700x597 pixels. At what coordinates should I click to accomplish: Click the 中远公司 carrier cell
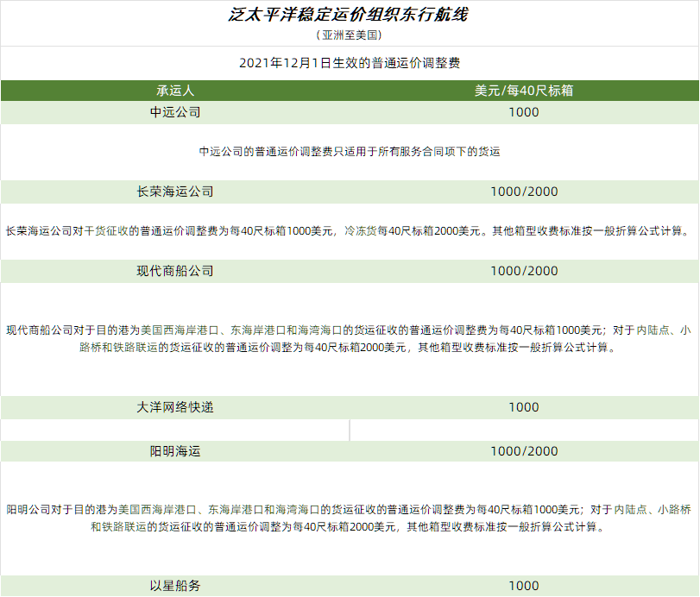pyautogui.click(x=175, y=112)
